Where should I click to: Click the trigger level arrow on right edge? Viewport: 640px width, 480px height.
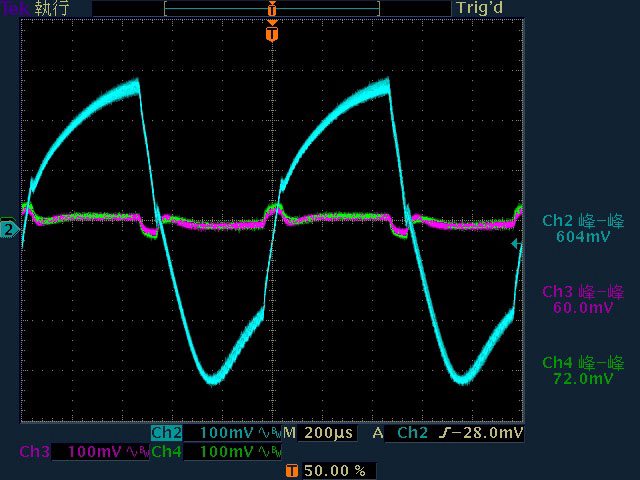(x=515, y=243)
